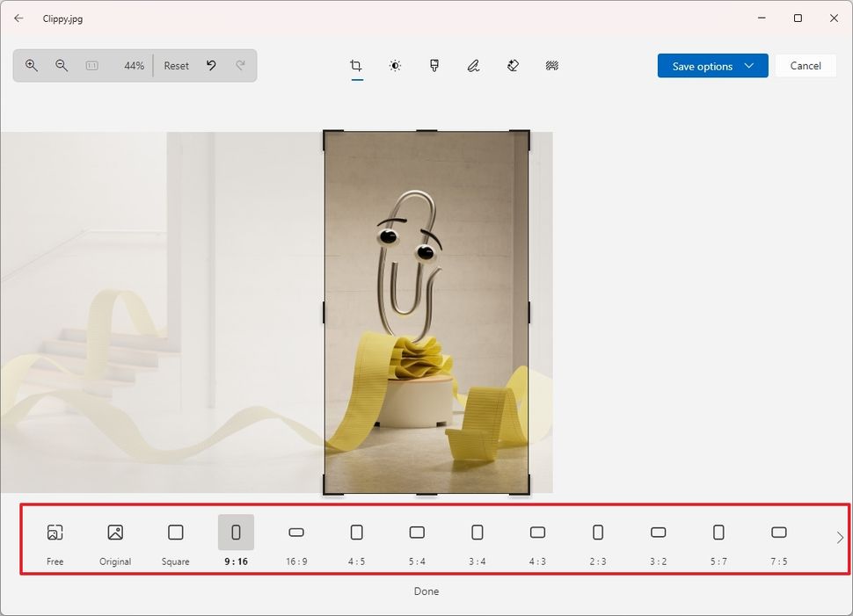853x616 pixels.
Task: Select the Adjustment tool in the top toolbar
Action: coord(395,65)
